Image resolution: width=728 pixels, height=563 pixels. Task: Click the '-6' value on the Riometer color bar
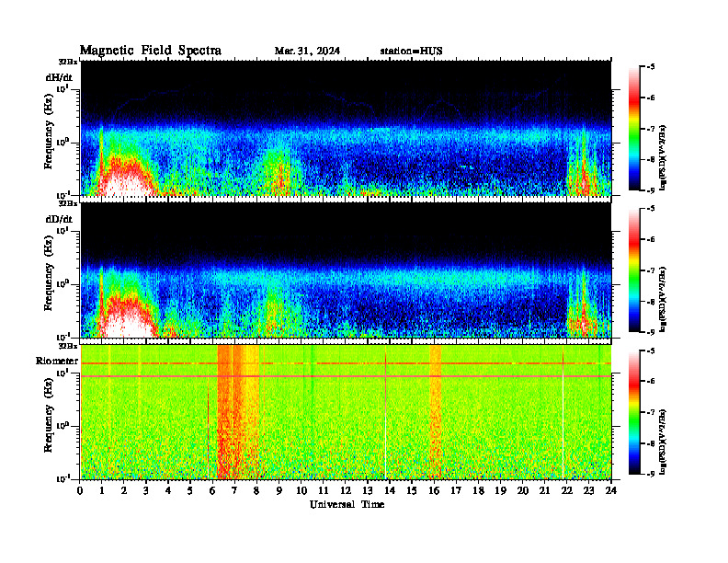[x=651, y=382]
